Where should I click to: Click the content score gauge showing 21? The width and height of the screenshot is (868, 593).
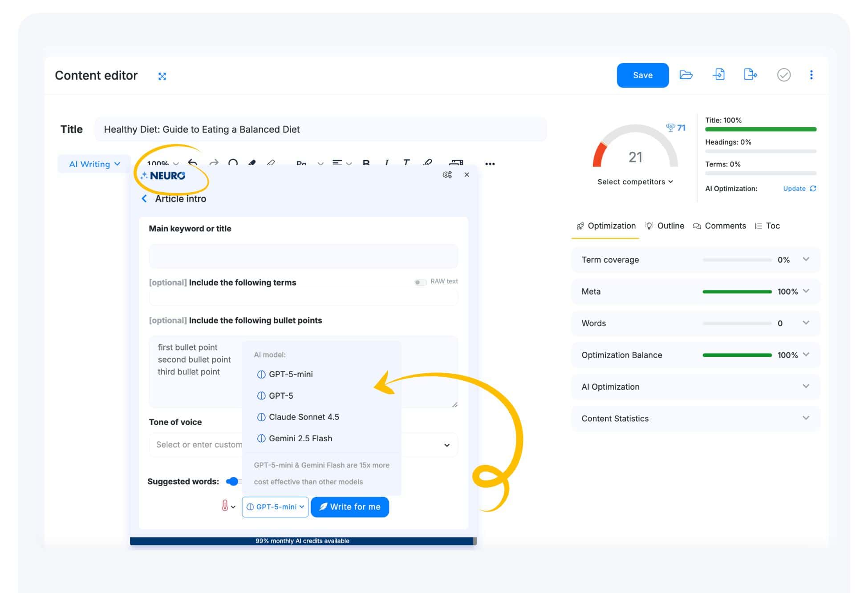pyautogui.click(x=635, y=147)
